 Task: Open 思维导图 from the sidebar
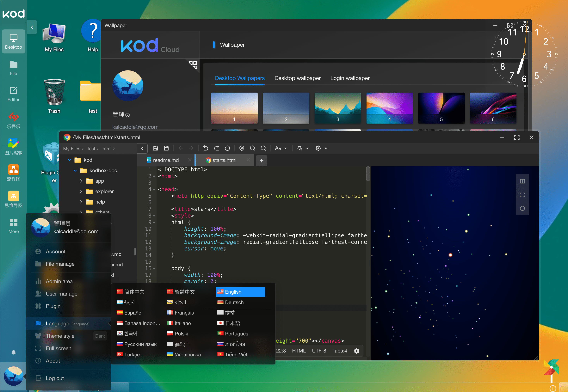pos(14,199)
